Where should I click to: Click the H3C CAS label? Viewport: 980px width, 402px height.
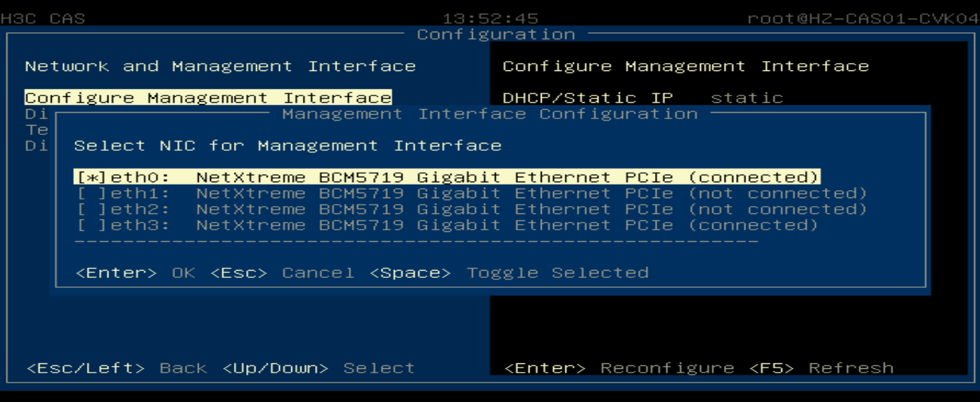(43, 19)
